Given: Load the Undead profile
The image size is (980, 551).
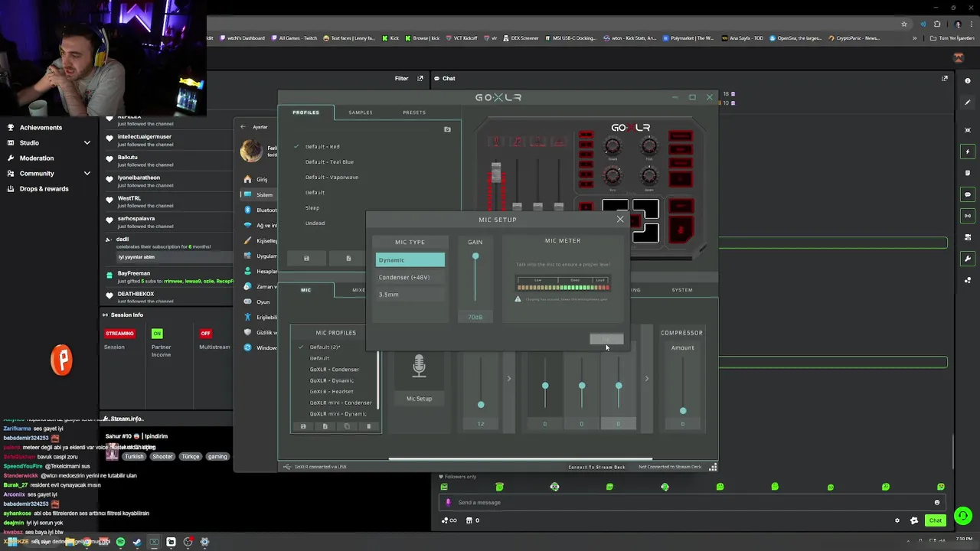Looking at the screenshot, I should (x=315, y=223).
